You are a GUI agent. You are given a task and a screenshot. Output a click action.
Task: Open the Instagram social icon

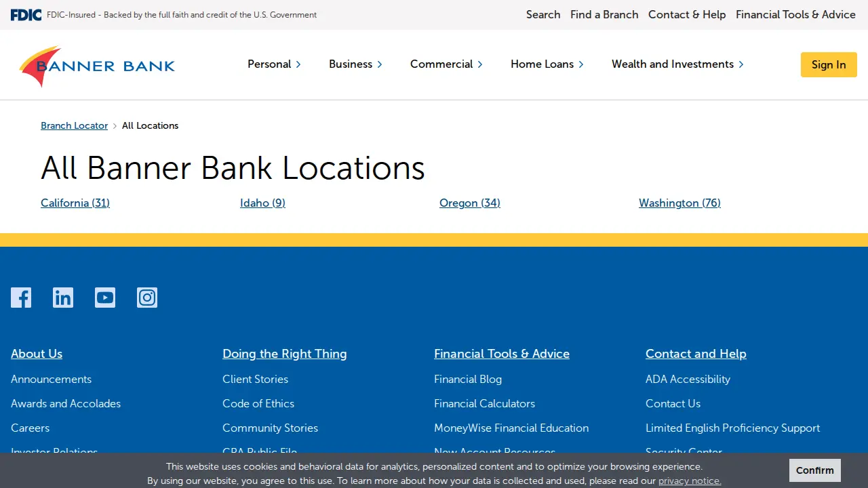147,298
